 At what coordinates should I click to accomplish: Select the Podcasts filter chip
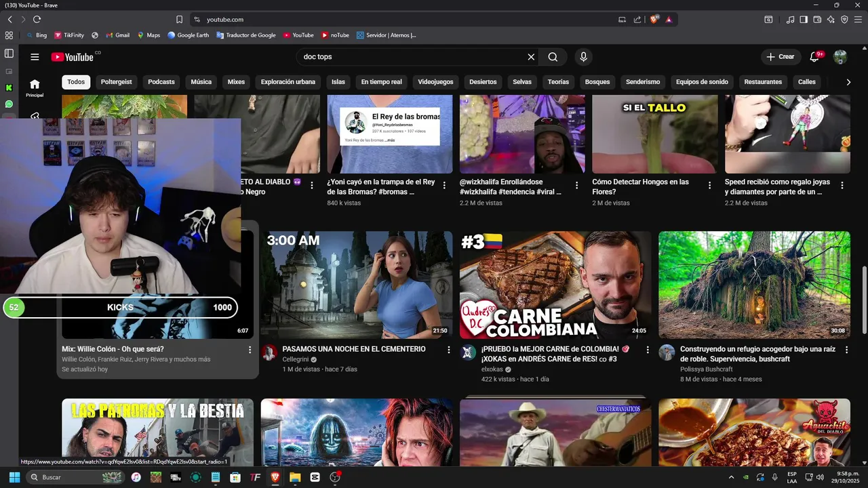161,82
